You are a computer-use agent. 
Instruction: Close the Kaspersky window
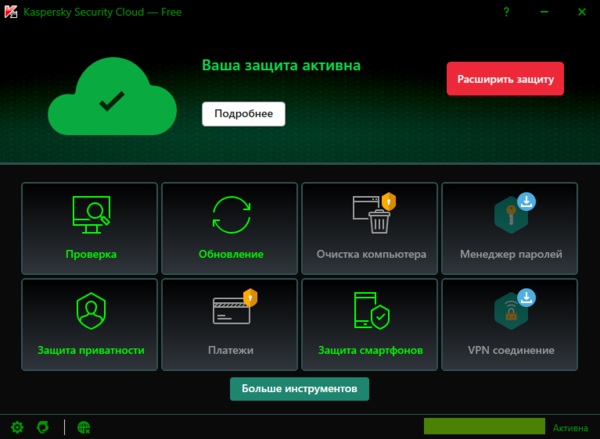pyautogui.click(x=582, y=12)
